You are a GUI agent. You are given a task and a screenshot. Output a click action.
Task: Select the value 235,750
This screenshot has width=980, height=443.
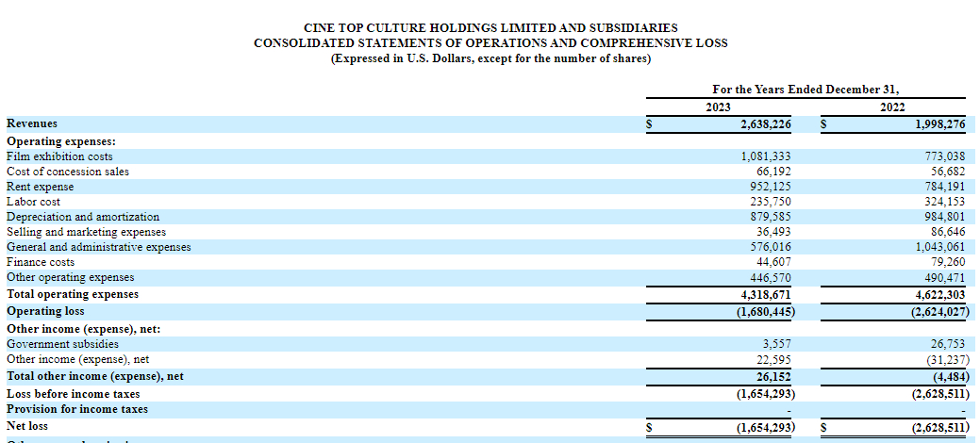point(770,202)
